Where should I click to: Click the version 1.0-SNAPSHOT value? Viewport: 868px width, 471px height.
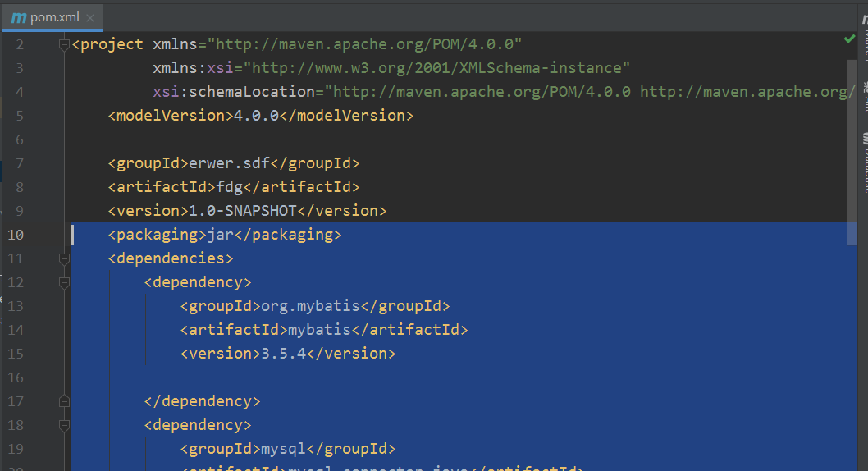tap(243, 211)
